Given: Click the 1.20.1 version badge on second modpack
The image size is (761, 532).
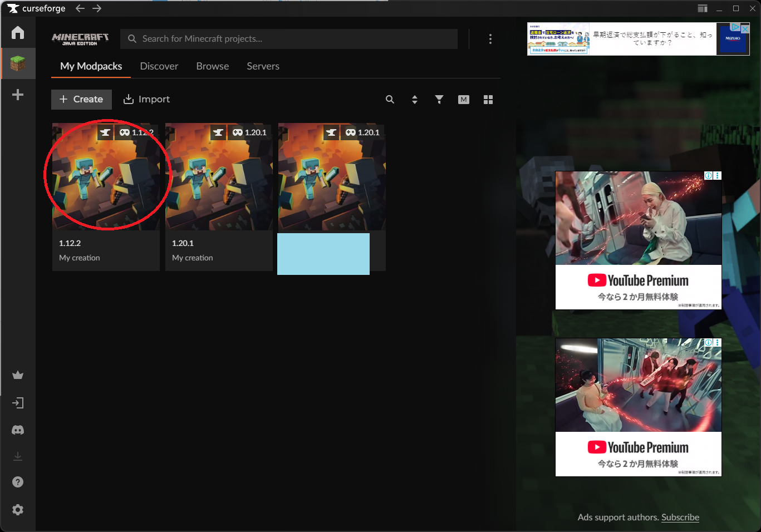Looking at the screenshot, I should click(249, 132).
